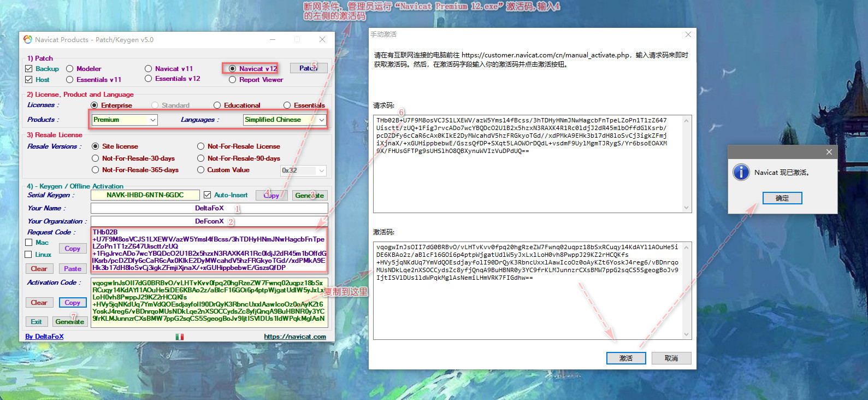
Task: Choose the Educational license radio
Action: point(217,105)
